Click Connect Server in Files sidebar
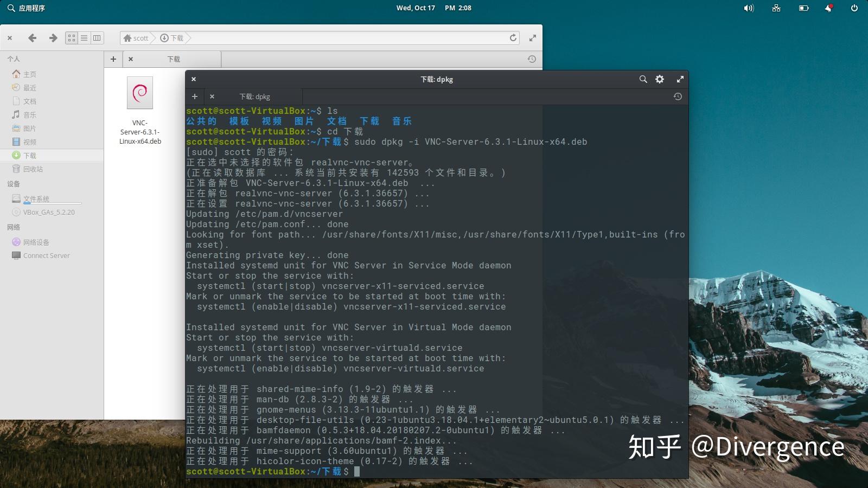The width and height of the screenshot is (868, 488). [x=52, y=256]
